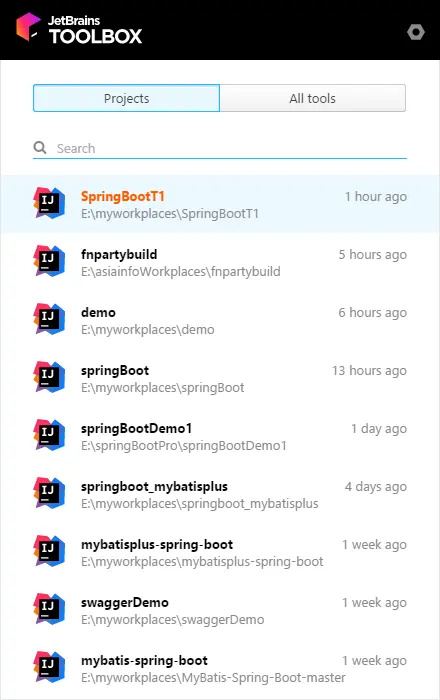
Task: Click path E:\myworkplaces\mybatisplus-spring-boot
Action: click(202, 562)
